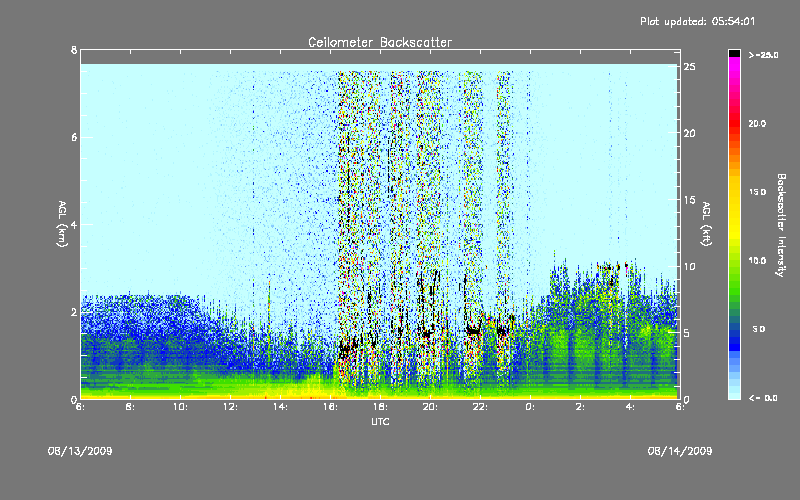Click the 6 km tick on left axis
The image size is (800, 500).
[x=74, y=137]
